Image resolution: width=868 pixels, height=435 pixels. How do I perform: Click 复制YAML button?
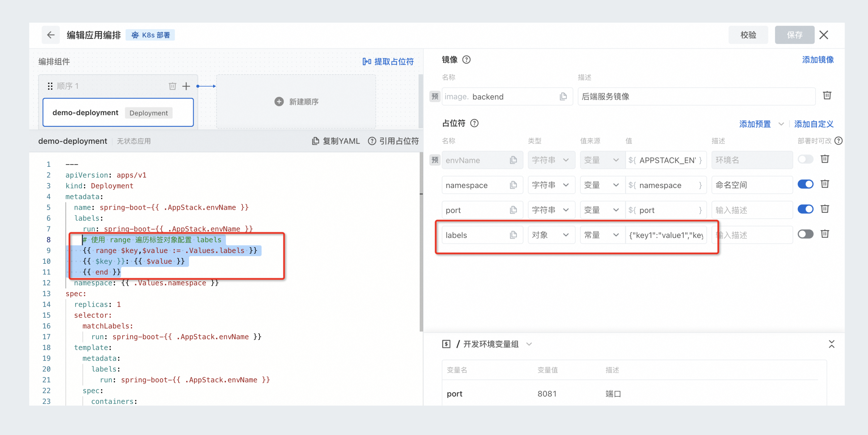pyautogui.click(x=336, y=141)
